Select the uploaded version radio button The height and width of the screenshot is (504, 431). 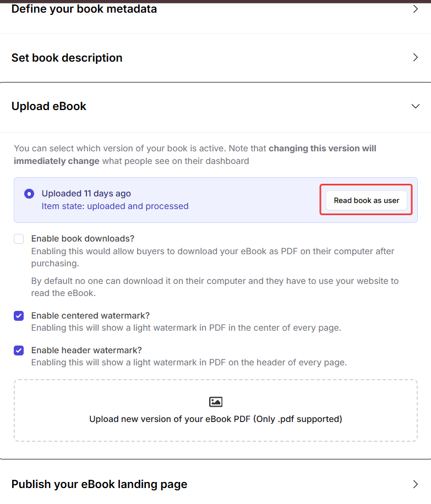(x=29, y=194)
